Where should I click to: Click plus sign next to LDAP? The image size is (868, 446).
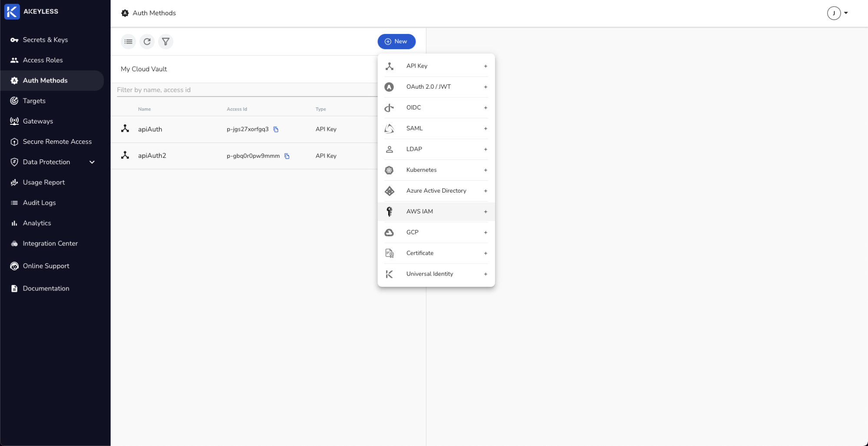[485, 150]
